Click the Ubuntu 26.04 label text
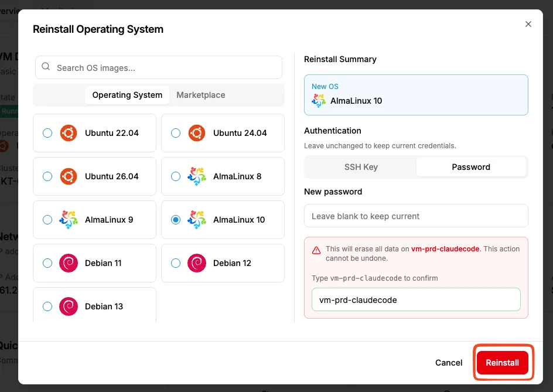Screen dimensions: 553x392 point(112,176)
